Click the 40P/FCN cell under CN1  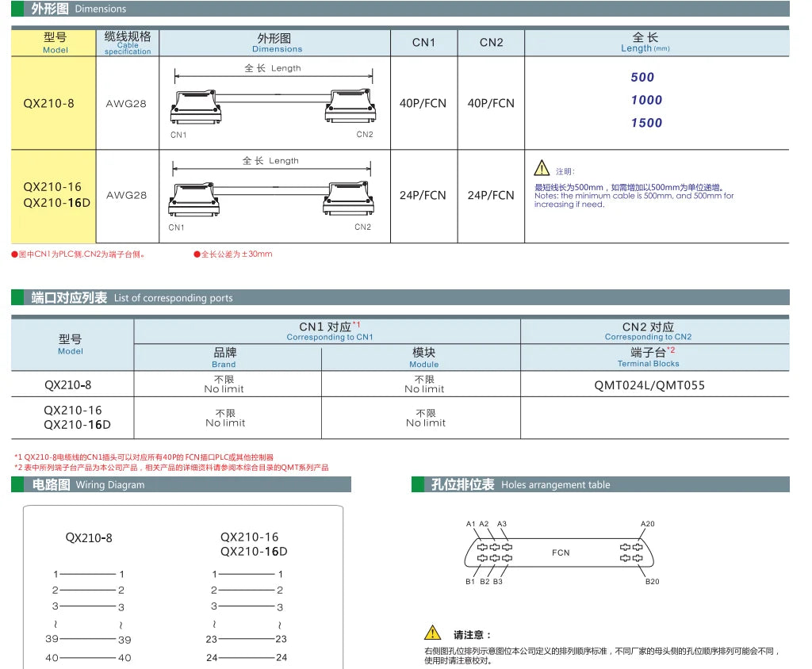click(423, 103)
